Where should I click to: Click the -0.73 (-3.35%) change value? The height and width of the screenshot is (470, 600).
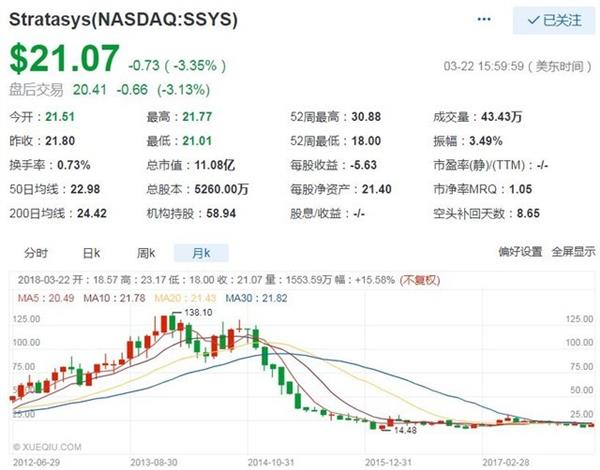point(177,65)
